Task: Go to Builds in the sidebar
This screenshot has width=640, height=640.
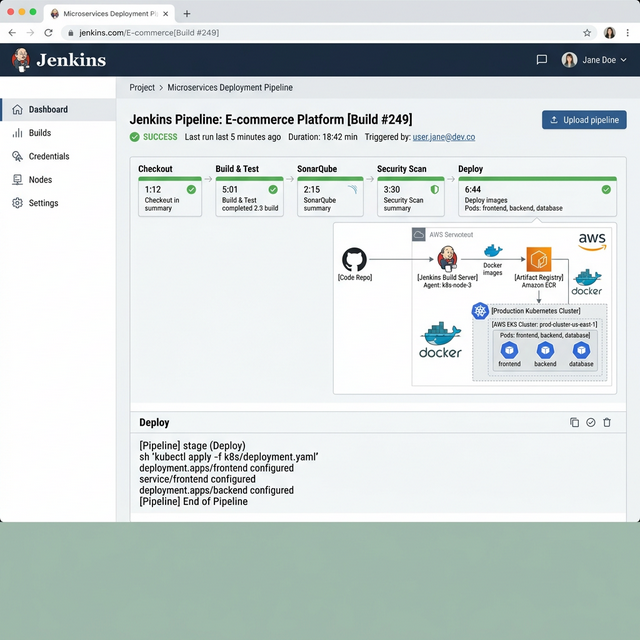Action: point(40,133)
